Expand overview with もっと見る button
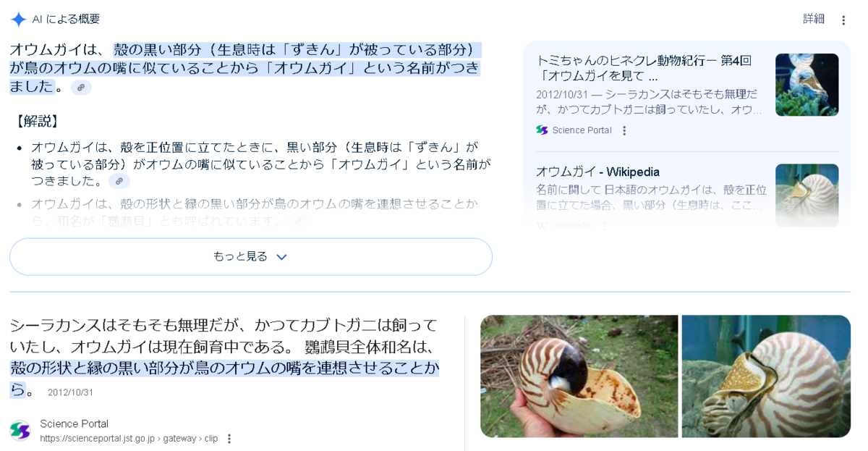868x451 pixels. click(x=251, y=257)
